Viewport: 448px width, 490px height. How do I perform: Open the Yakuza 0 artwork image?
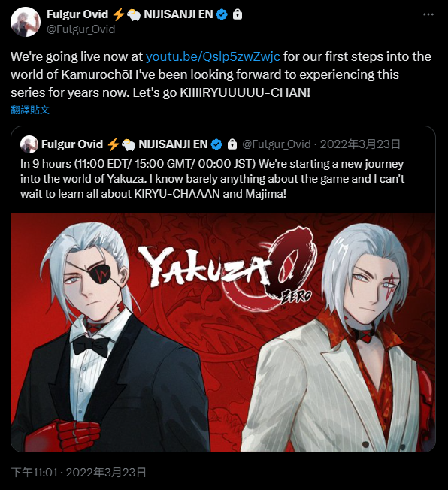click(223, 332)
